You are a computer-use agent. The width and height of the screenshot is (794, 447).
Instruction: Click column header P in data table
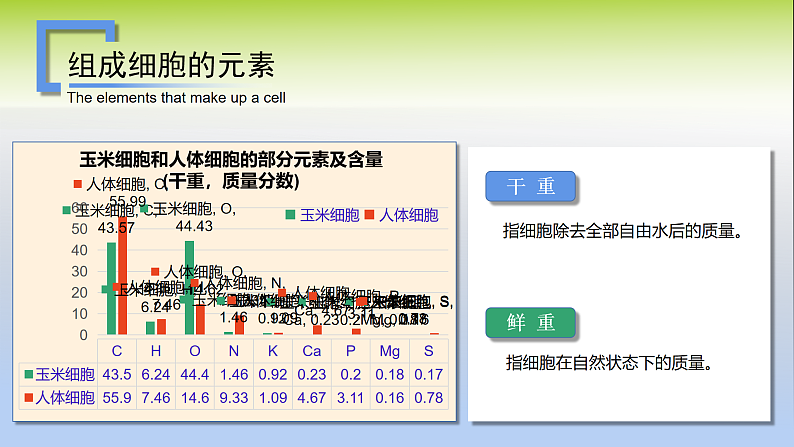[x=351, y=351]
